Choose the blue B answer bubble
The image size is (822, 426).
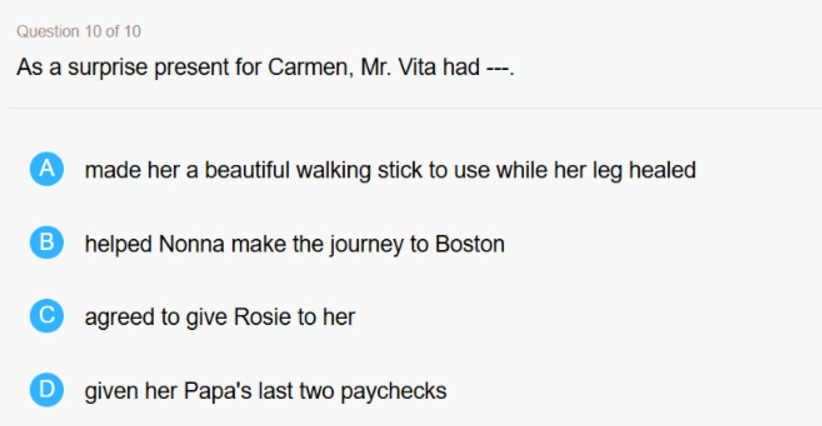click(x=47, y=243)
